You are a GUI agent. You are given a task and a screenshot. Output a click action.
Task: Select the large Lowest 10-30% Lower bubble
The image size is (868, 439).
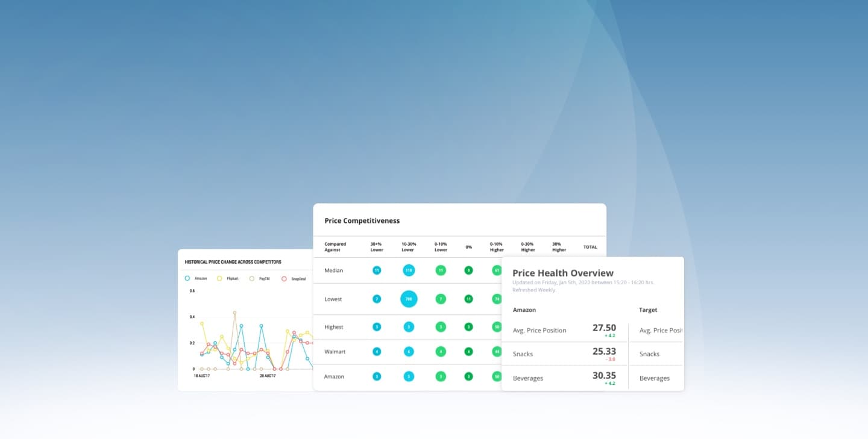pyautogui.click(x=409, y=299)
